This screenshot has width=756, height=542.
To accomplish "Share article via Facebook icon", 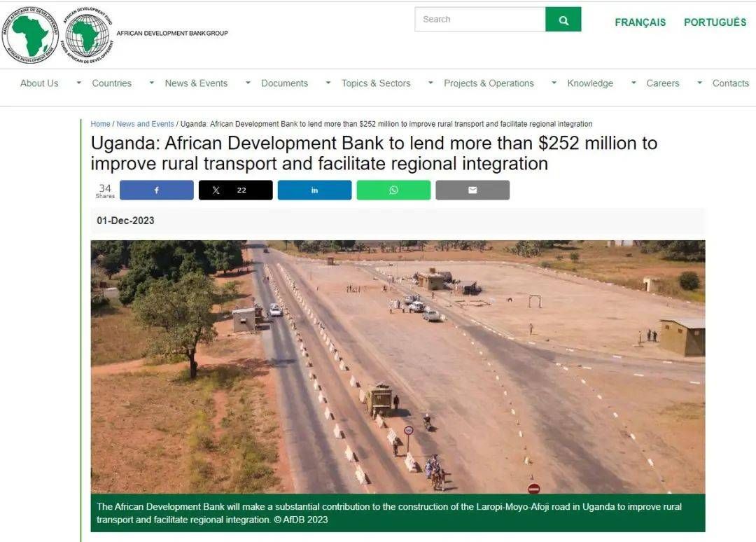I will point(157,190).
